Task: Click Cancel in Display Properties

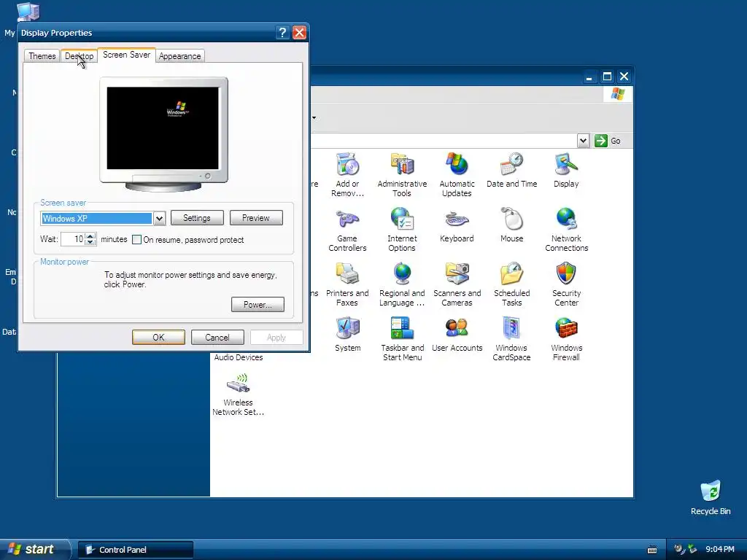Action: [217, 337]
